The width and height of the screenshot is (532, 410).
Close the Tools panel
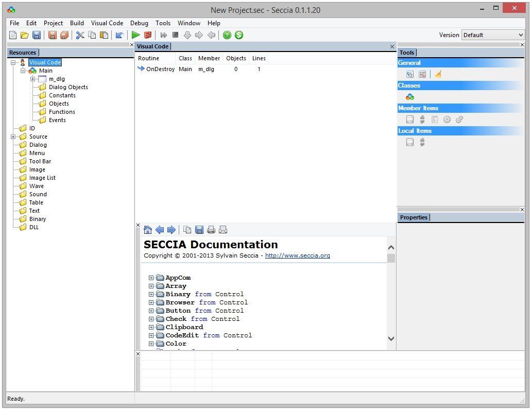[x=522, y=45]
